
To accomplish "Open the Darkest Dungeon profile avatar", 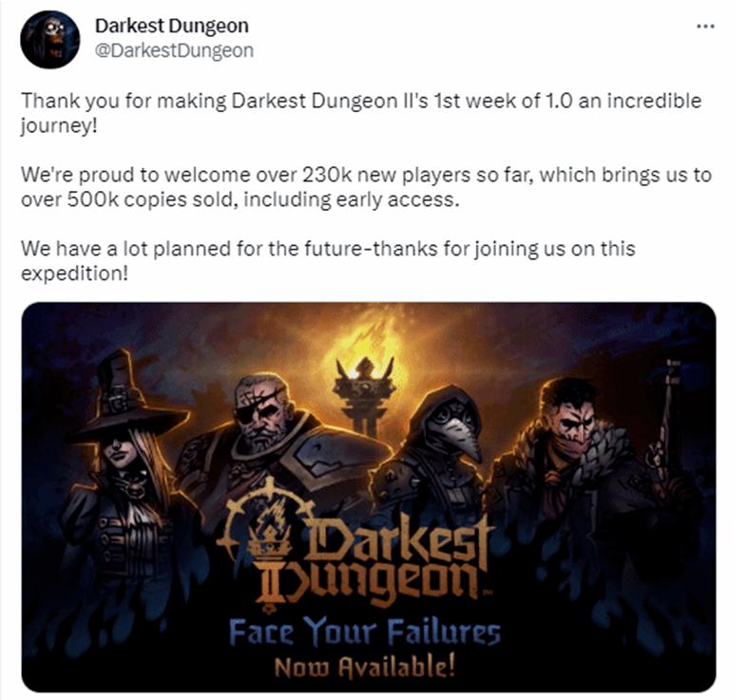I will point(50,40).
